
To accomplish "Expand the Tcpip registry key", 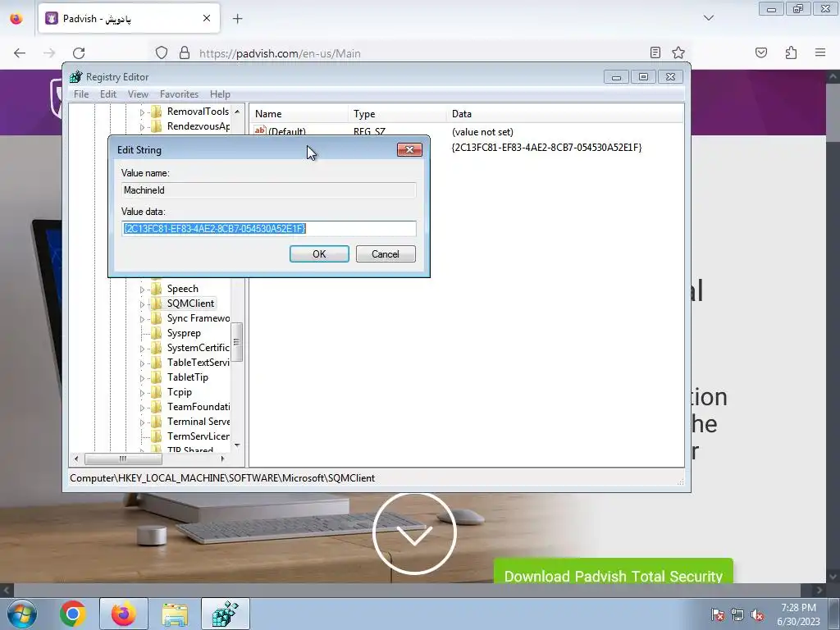I will click(x=142, y=393).
